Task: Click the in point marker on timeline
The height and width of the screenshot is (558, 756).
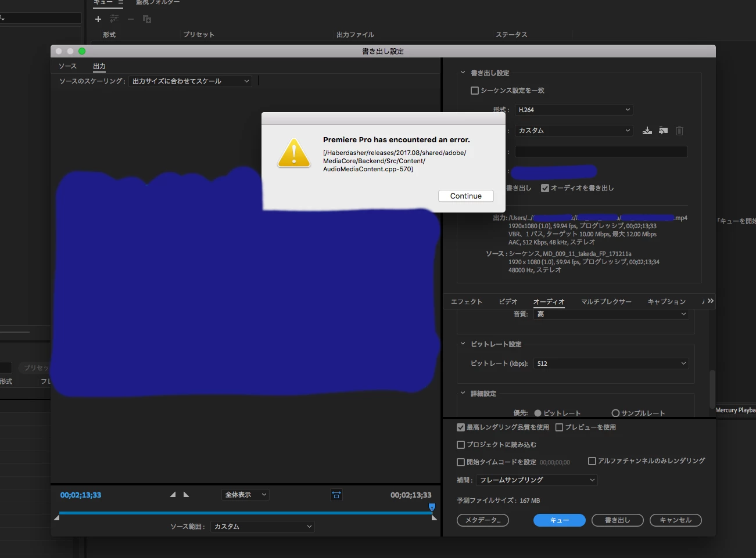Action: 56,517
